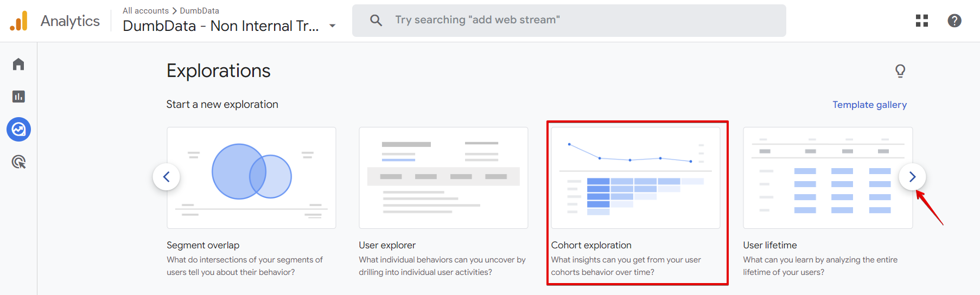The width and height of the screenshot is (980, 295).
Task: Expand the property selector dropdown arrow
Action: pos(333,26)
